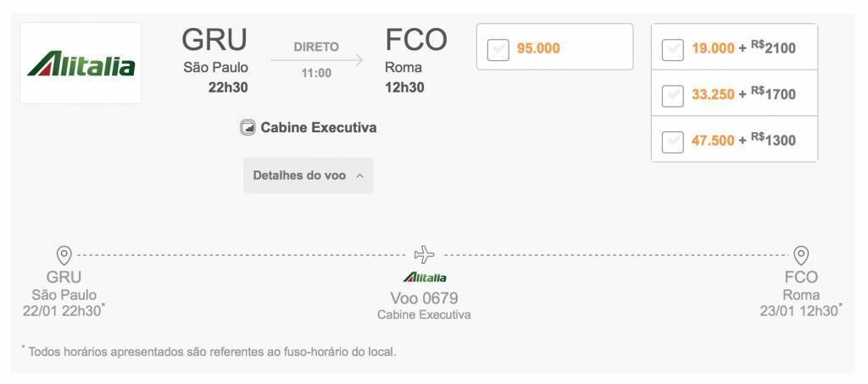
Task: Click the GRU departure location pin icon
Action: pyautogui.click(x=64, y=254)
